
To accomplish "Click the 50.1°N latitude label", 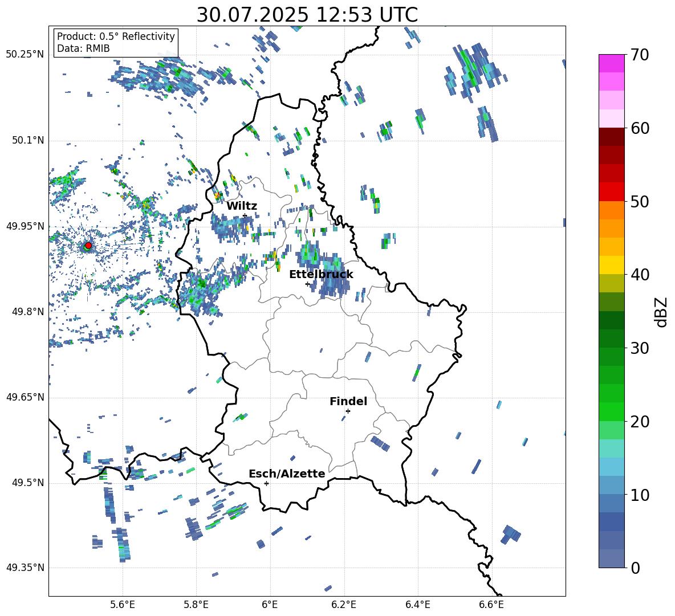I will (27, 140).
